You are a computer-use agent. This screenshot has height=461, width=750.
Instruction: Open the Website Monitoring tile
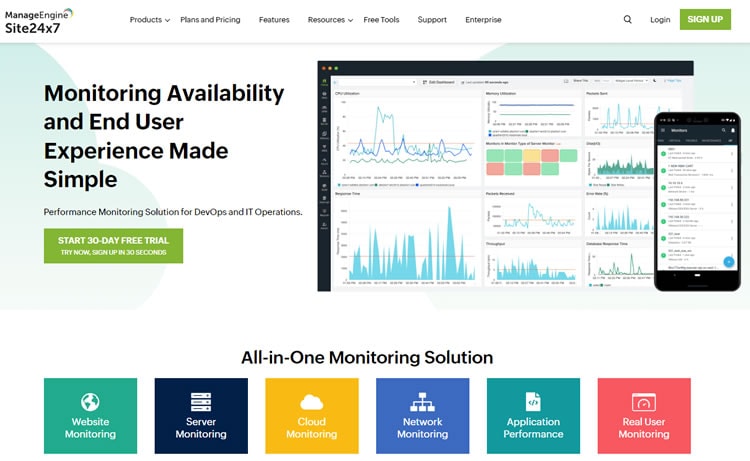90,416
